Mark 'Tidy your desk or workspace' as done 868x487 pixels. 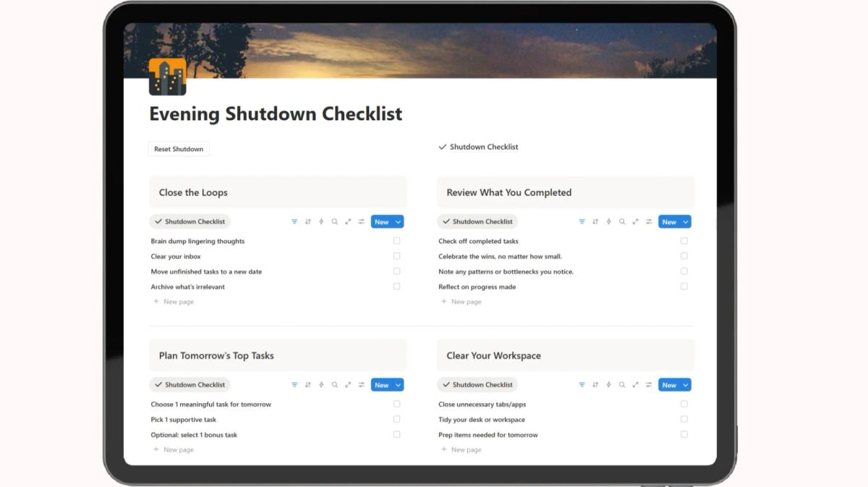click(684, 419)
